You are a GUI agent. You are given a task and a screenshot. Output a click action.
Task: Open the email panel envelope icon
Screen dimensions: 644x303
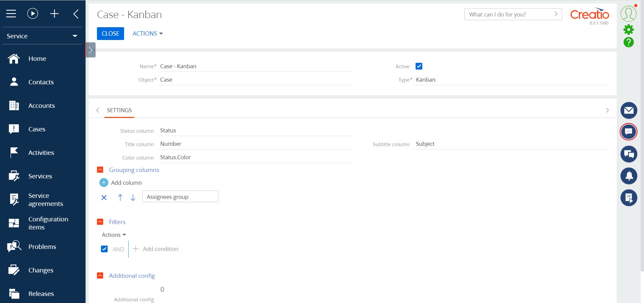629,110
